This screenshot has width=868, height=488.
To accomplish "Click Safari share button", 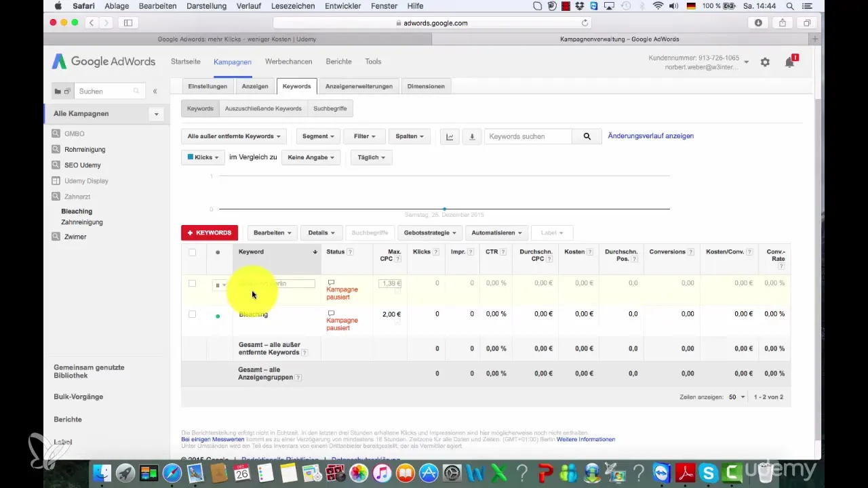I will pyautogui.click(x=783, y=22).
